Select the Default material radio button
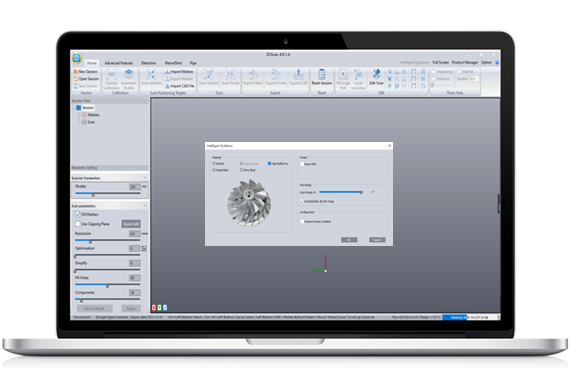 coord(214,164)
